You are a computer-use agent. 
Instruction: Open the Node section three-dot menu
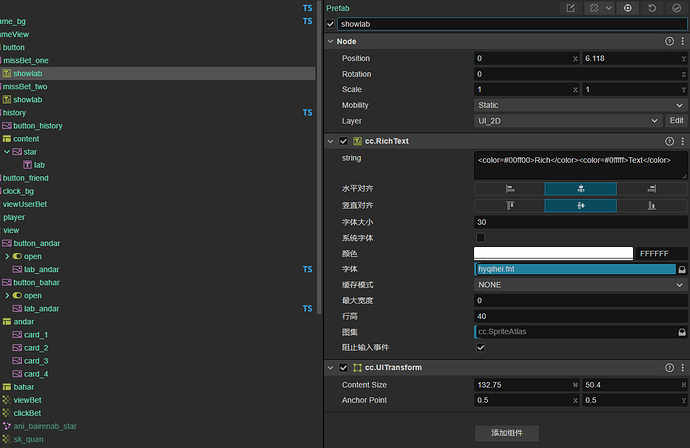tap(683, 41)
